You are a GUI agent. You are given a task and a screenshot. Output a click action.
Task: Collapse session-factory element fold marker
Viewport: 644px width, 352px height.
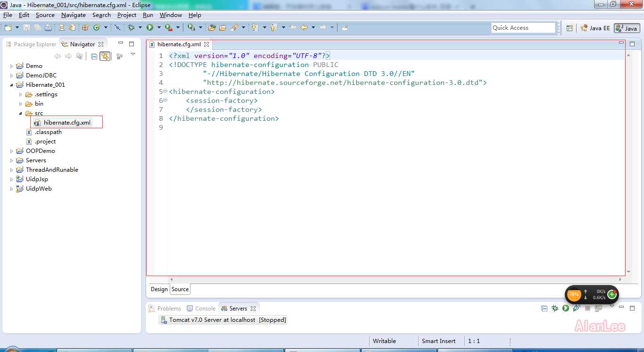[x=165, y=100]
